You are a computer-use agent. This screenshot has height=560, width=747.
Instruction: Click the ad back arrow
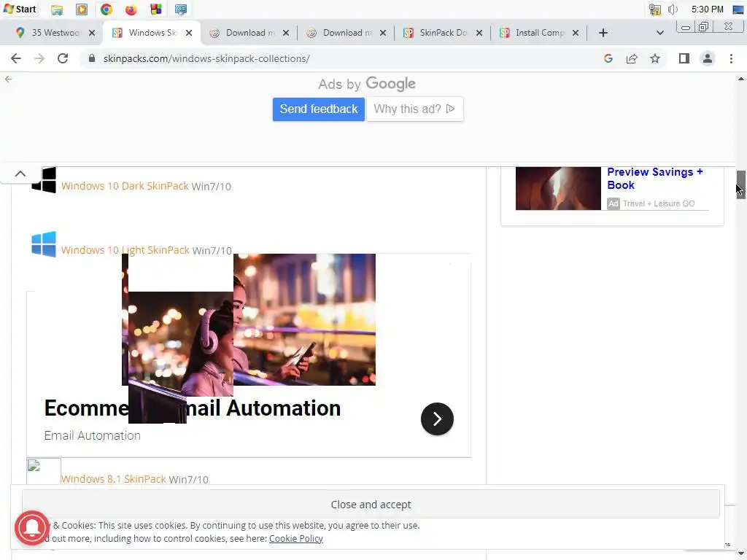[8, 79]
